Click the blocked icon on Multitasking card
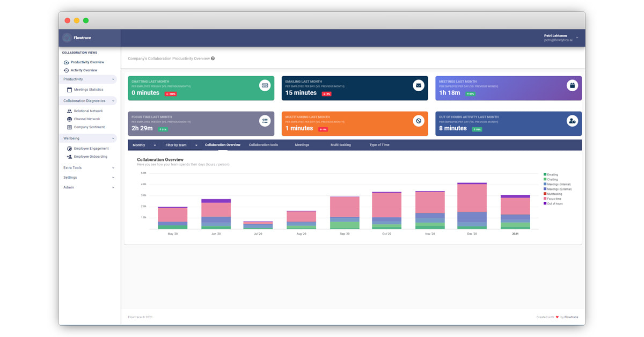This screenshot has height=337, width=644. [420, 121]
